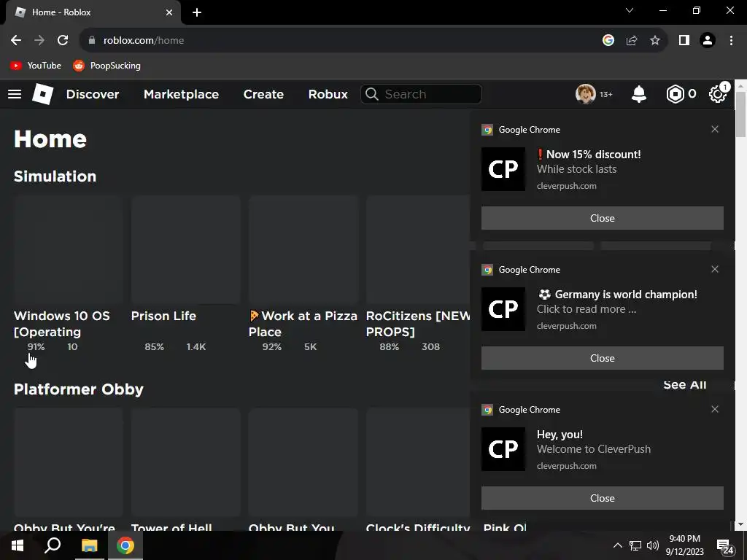Open Prison Life game thumbnail
The width and height of the screenshot is (747, 560).
point(186,249)
